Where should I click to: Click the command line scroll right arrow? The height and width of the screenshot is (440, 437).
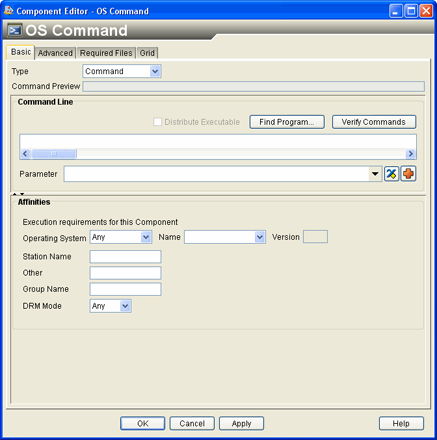coord(411,154)
